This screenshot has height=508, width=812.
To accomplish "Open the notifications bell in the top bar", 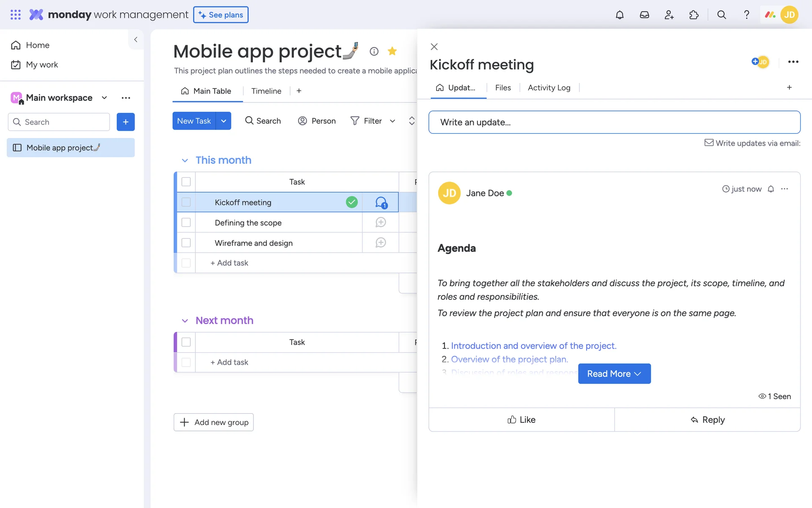I will coord(620,15).
